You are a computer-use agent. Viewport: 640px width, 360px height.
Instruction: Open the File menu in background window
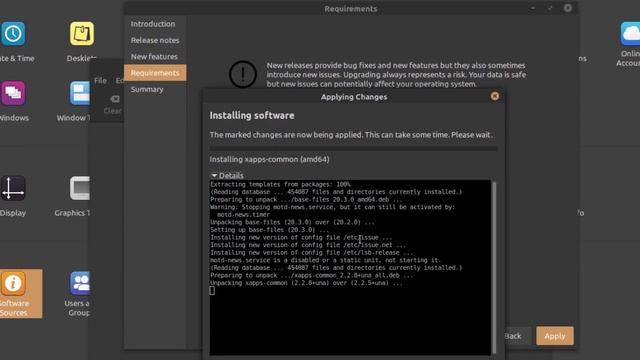pyautogui.click(x=100, y=81)
